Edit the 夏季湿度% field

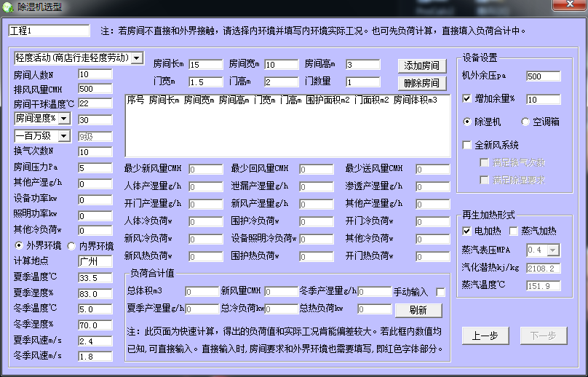pyautogui.click(x=95, y=294)
